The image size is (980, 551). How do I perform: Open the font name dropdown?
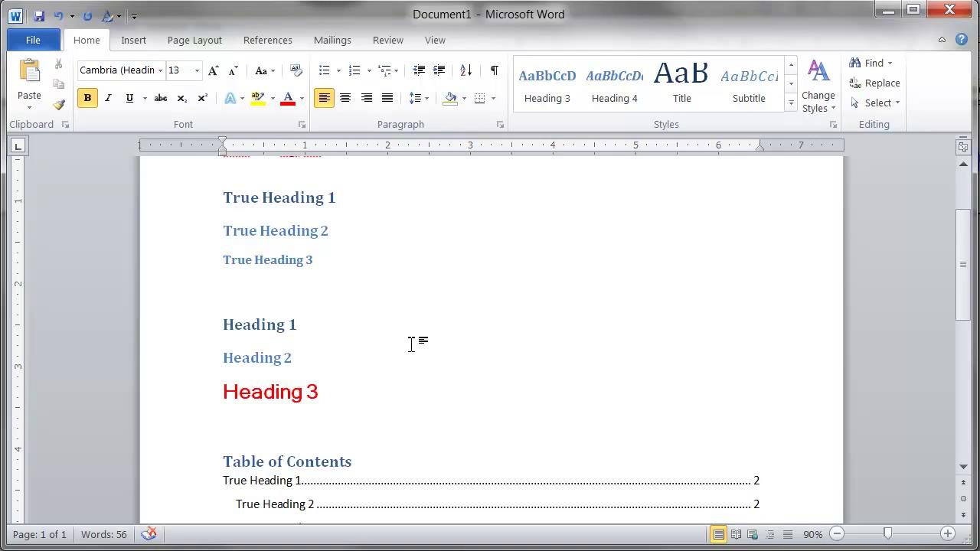[160, 70]
